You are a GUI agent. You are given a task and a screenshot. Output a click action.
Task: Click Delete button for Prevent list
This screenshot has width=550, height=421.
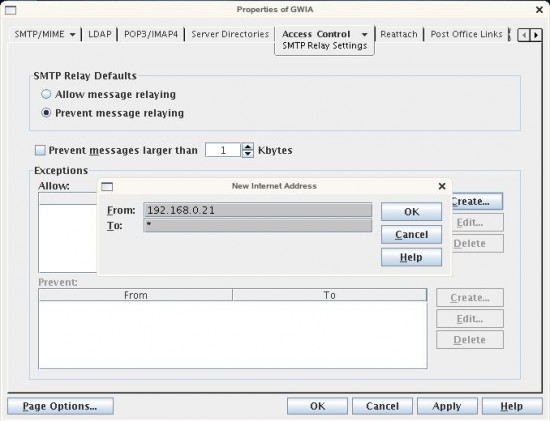pos(470,340)
